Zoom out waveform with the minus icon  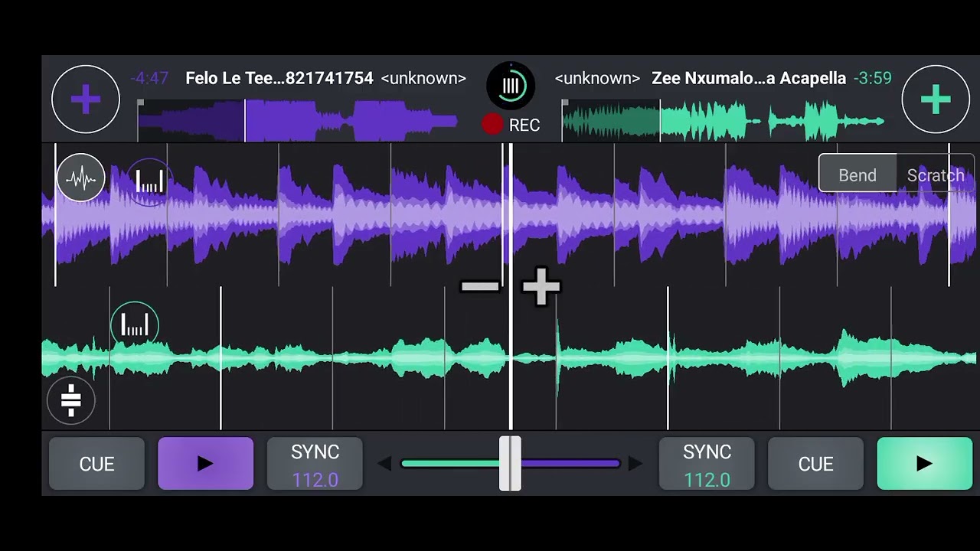479,287
